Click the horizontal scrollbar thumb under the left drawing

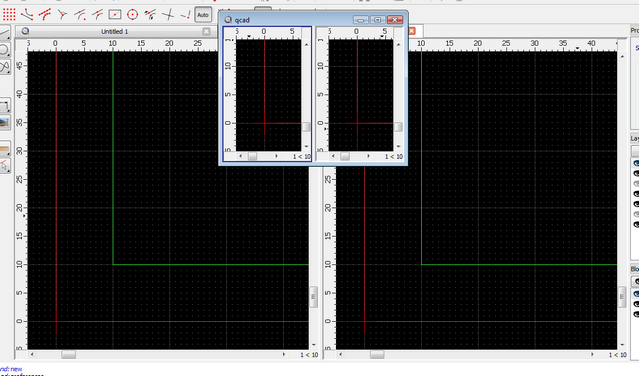[68, 355]
